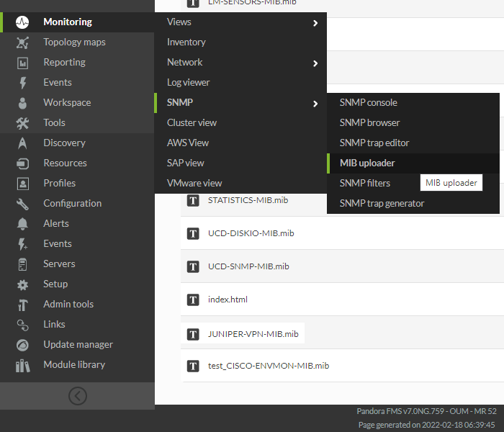The width and height of the screenshot is (504, 432).
Task: Collapse the sidebar with the arrow button
Action: coord(78,396)
